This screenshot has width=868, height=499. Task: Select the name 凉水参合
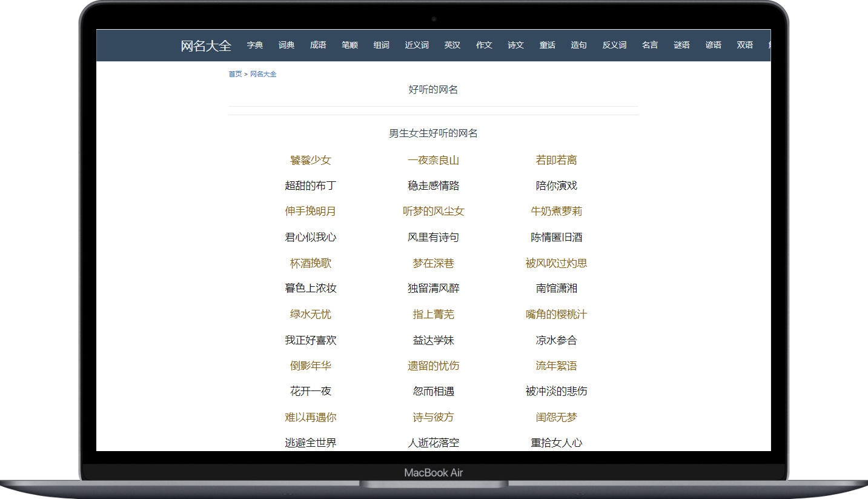(x=557, y=340)
